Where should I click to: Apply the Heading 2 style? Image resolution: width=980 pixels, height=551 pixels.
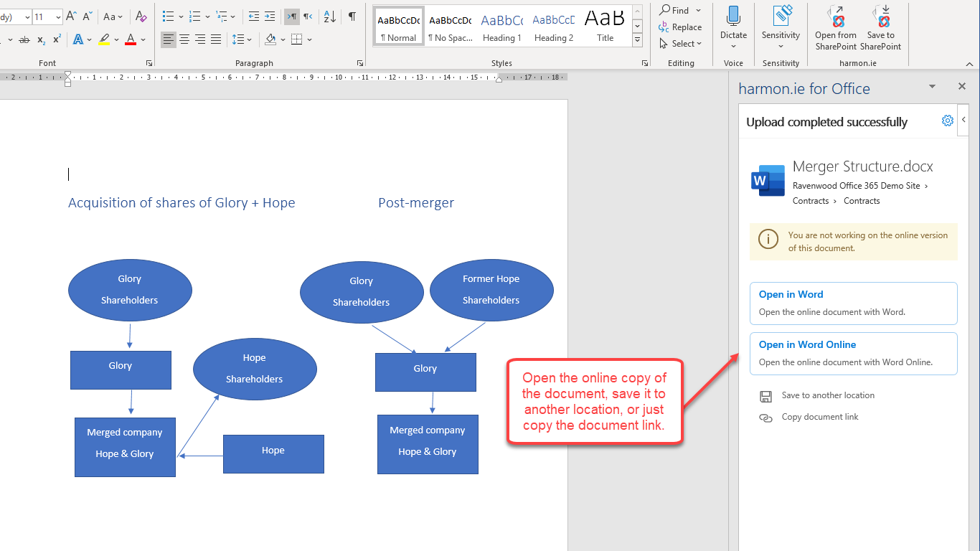(x=554, y=27)
